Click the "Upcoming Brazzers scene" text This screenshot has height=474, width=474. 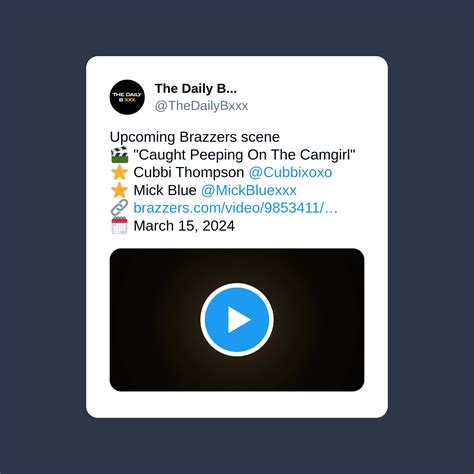[x=195, y=137]
